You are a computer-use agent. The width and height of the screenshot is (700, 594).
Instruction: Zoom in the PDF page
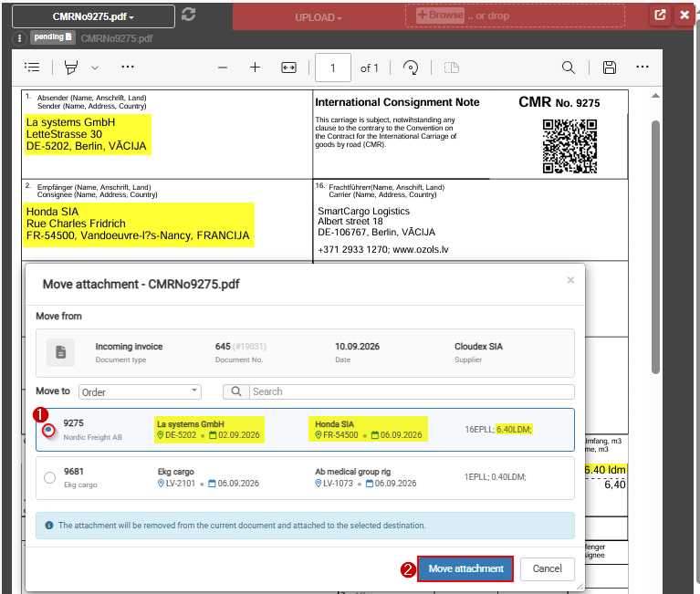(255, 68)
